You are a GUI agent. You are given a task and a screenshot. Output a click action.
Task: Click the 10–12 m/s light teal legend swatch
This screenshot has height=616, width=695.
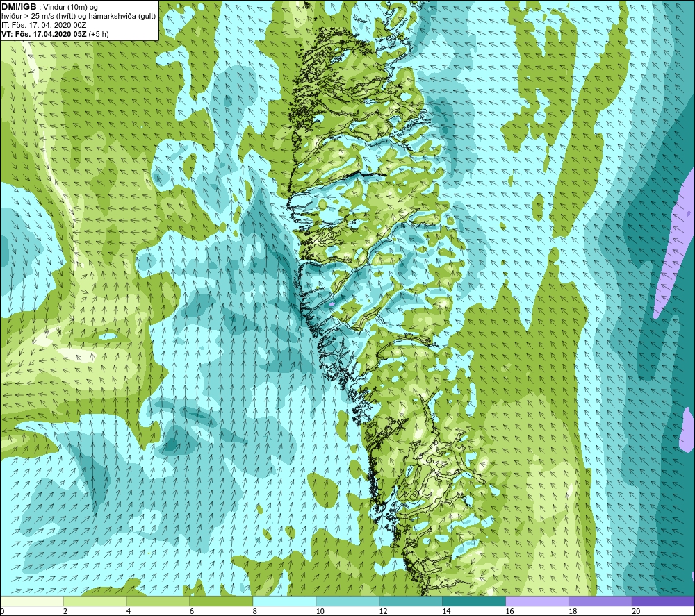pos(347,601)
